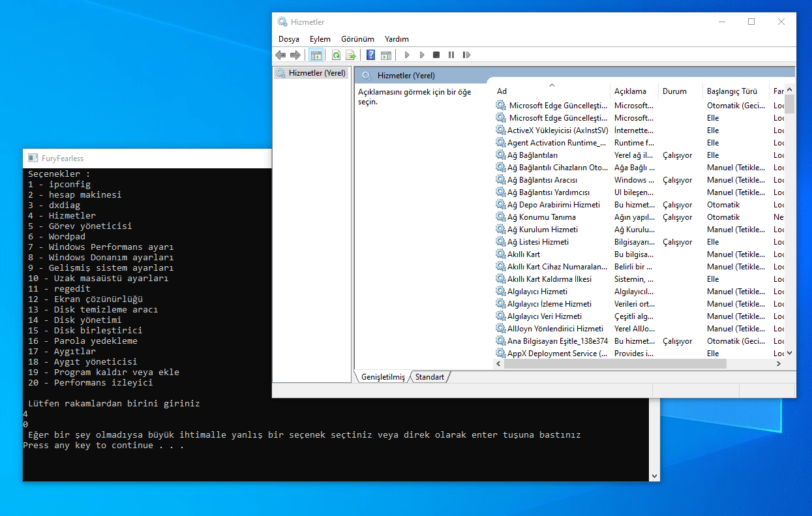Switch to the Genişletilmiş tab
Image resolution: width=812 pixels, height=516 pixels.
[383, 377]
